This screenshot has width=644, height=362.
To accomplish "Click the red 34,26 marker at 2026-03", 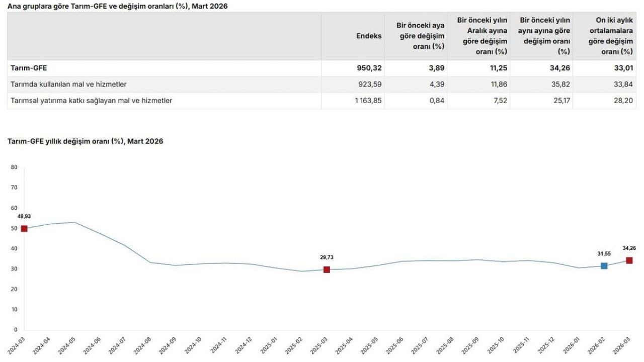I will 629,260.
